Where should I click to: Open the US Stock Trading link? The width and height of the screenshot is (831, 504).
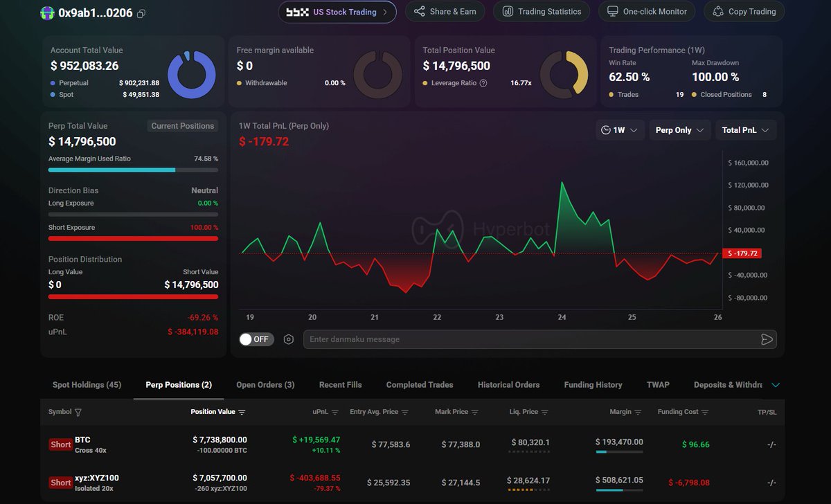(337, 12)
